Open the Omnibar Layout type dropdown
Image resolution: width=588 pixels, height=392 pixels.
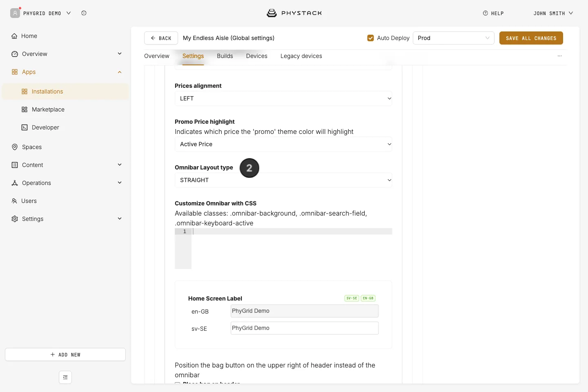283,180
